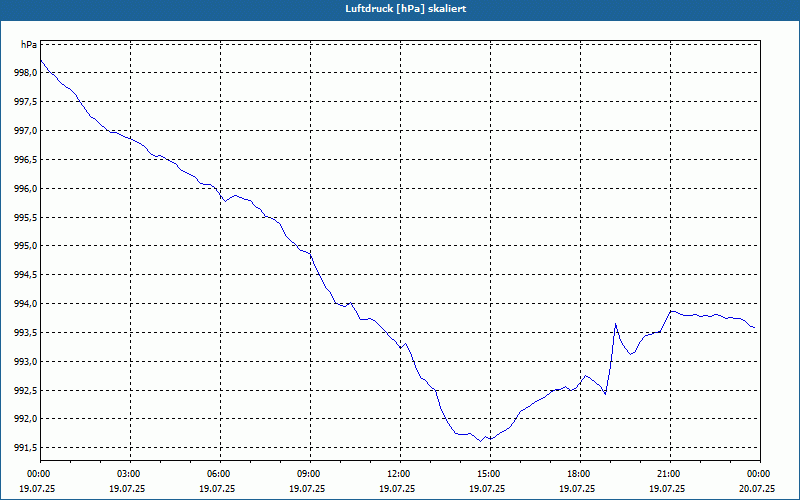800x500 pixels.
Task: Click the pressure spike peak after 19:00
Action: 615,323
